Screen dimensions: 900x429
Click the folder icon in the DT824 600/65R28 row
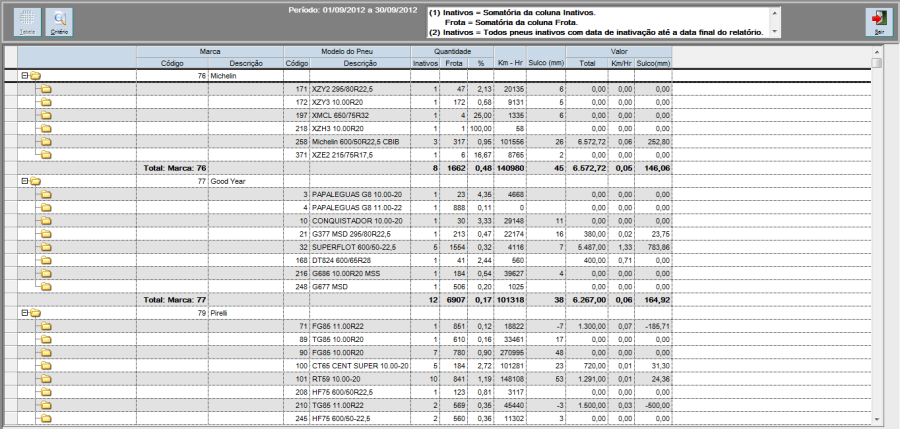(x=46, y=260)
